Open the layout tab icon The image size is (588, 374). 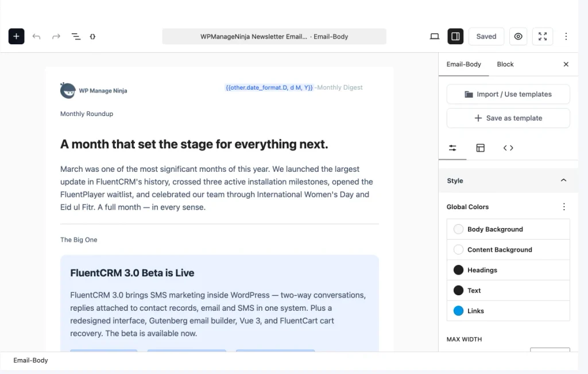point(481,148)
